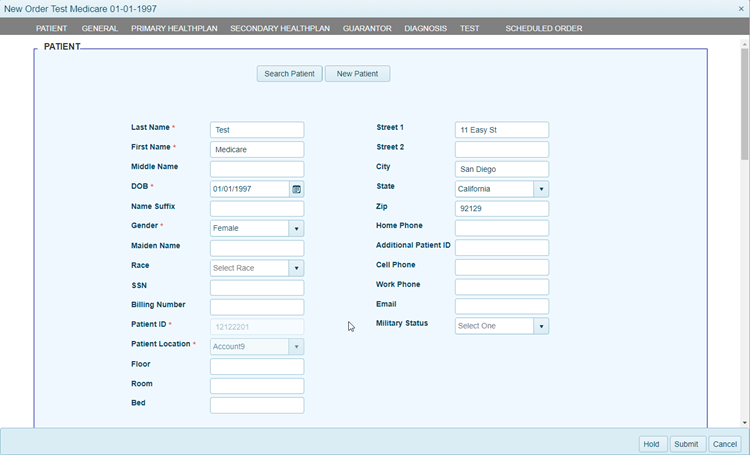
Task: Open the Primary Healthplan tab
Action: 174,28
